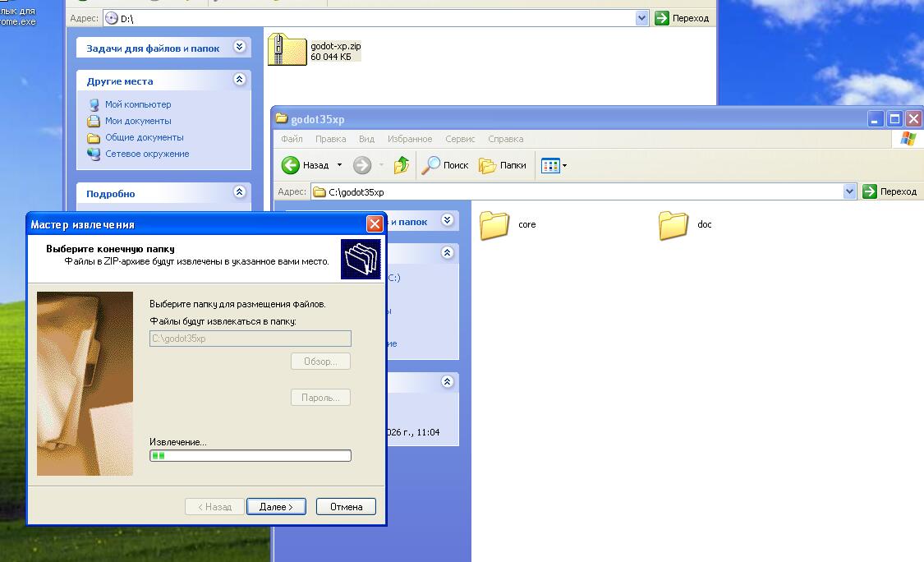Toggle Folders (Папки) pane in godot35xp
The width and height of the screenshot is (924, 562).
coord(503,165)
